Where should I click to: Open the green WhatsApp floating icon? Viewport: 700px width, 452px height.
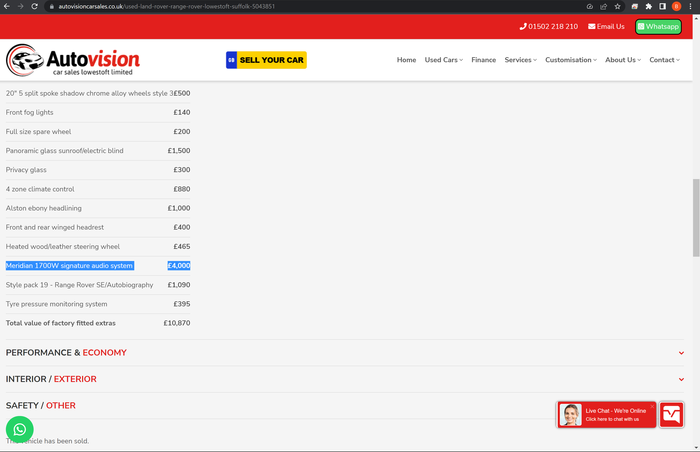[x=19, y=430]
